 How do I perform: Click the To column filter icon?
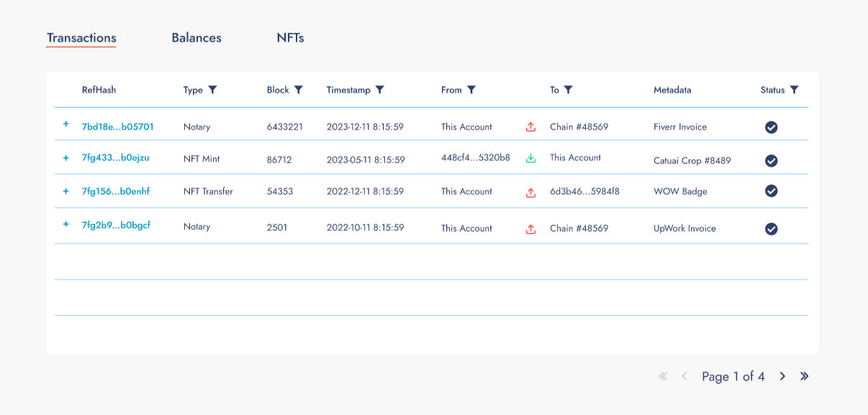point(568,90)
